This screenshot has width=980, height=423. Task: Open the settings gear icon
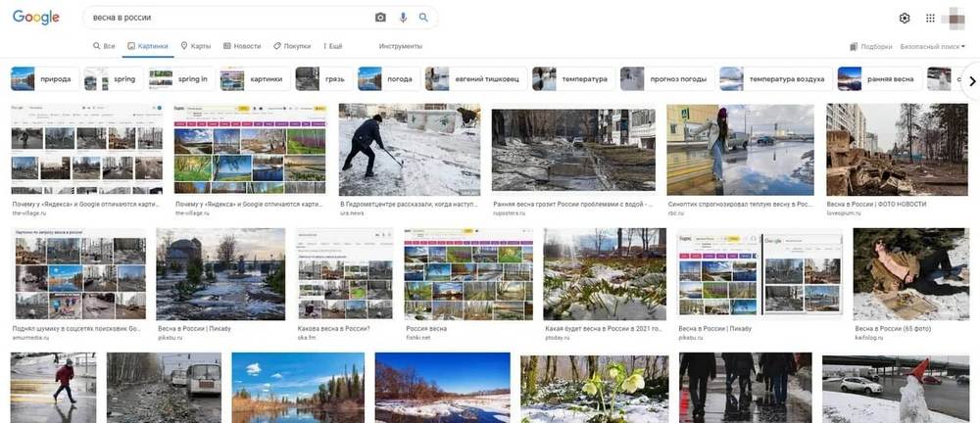(x=905, y=18)
